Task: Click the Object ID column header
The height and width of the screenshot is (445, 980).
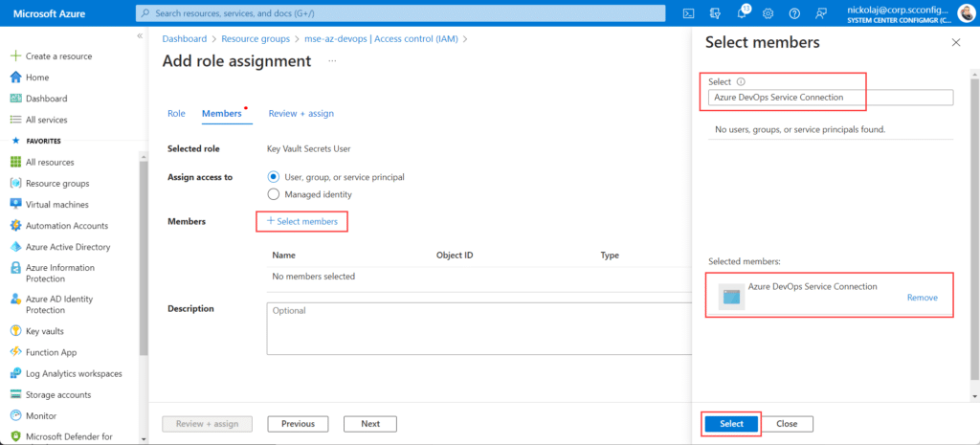Action: tap(455, 256)
